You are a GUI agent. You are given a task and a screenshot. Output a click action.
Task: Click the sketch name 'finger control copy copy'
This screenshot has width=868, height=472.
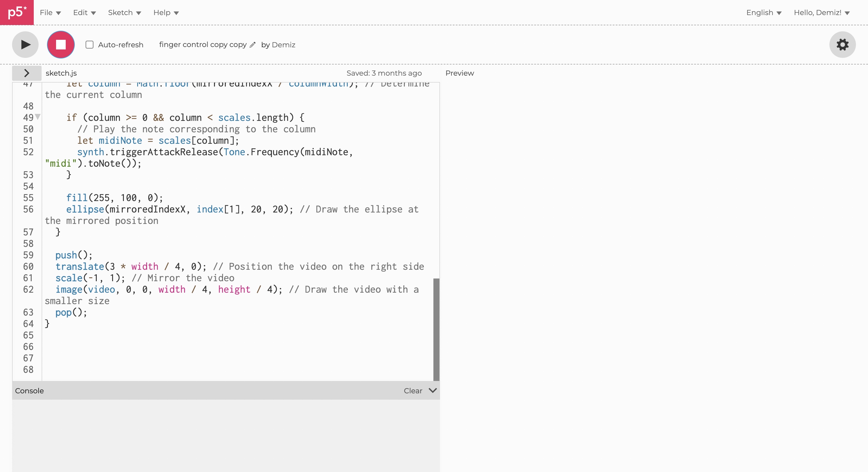coord(203,45)
